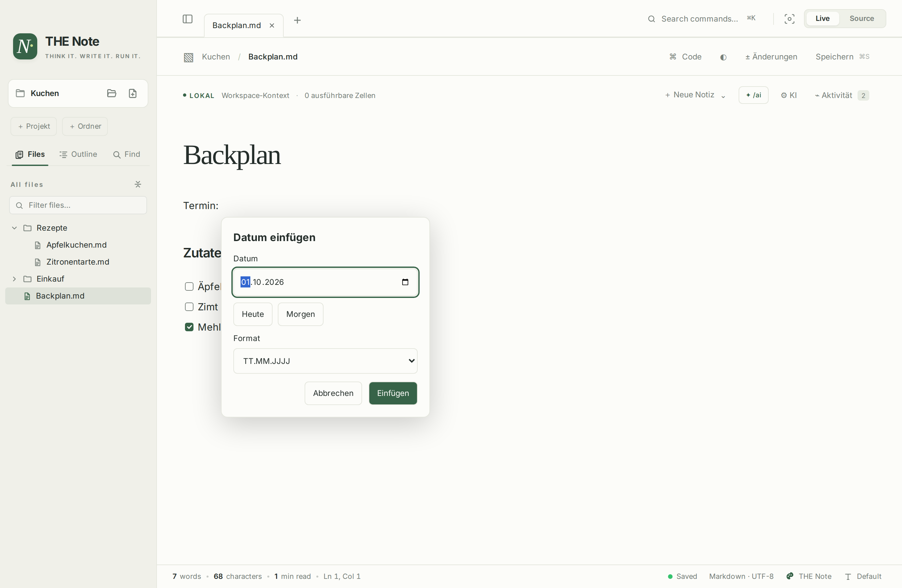Click the open folder icon beside Kuchen

pos(111,93)
